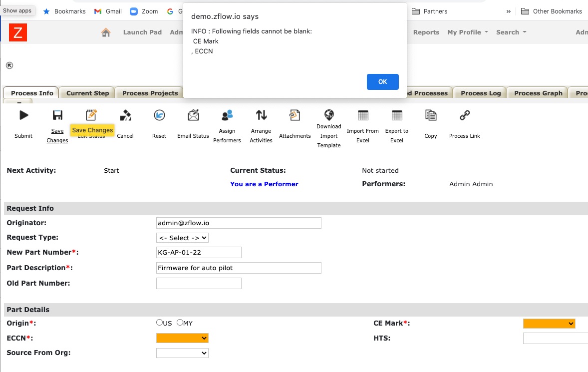588x372 pixels.
Task: Open the Attachments tool
Action: [x=294, y=120]
